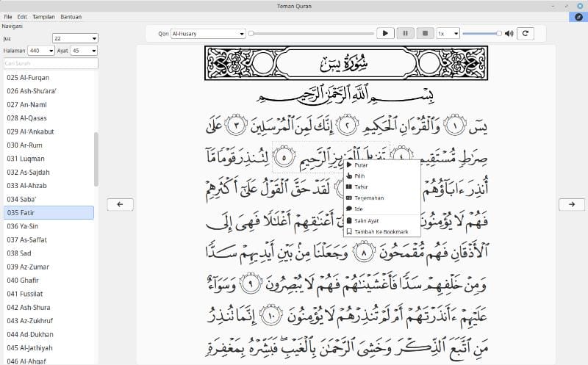
Task: Select surah 041 Fussilat
Action: click(49, 294)
